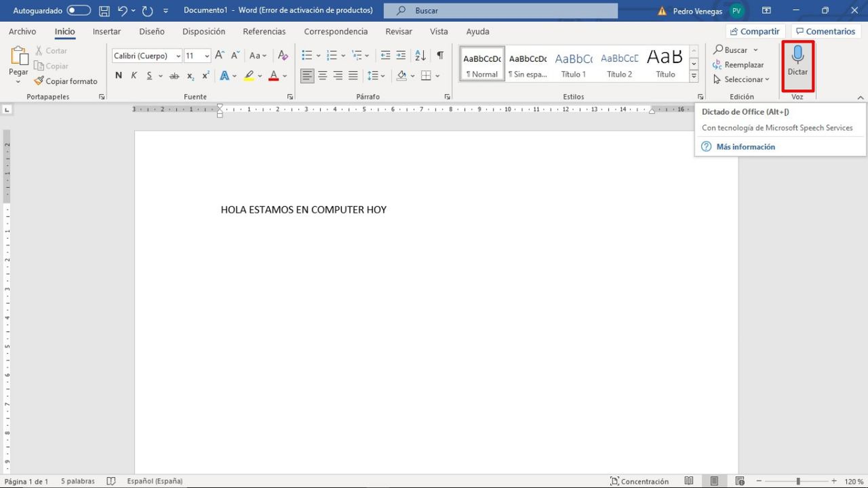Center align the text
The width and height of the screenshot is (868, 488).
(x=323, y=75)
